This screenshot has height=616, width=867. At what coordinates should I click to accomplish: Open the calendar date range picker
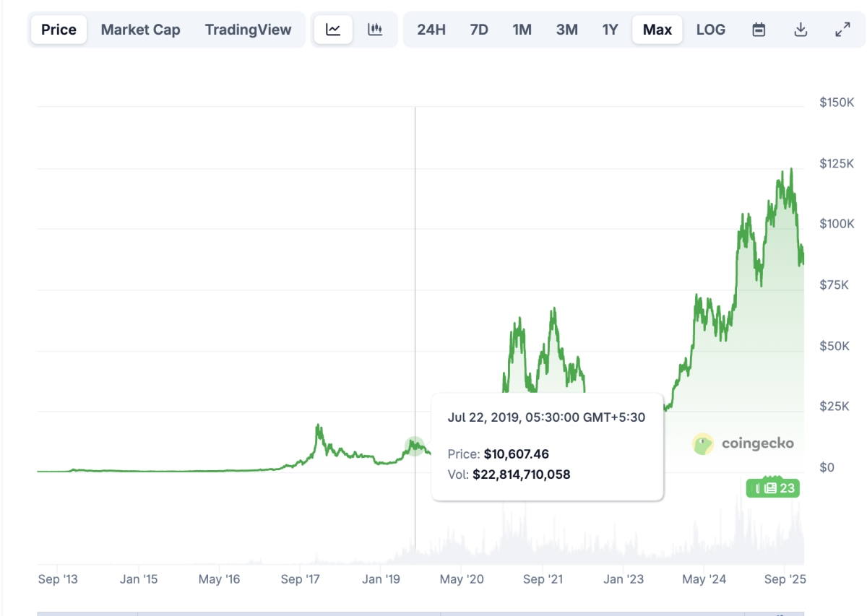coord(759,30)
